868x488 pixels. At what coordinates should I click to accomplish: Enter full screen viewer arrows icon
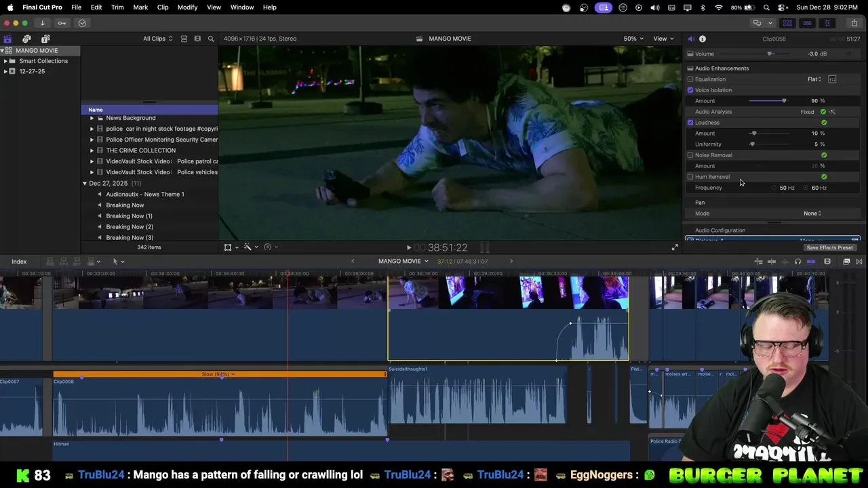tap(675, 247)
